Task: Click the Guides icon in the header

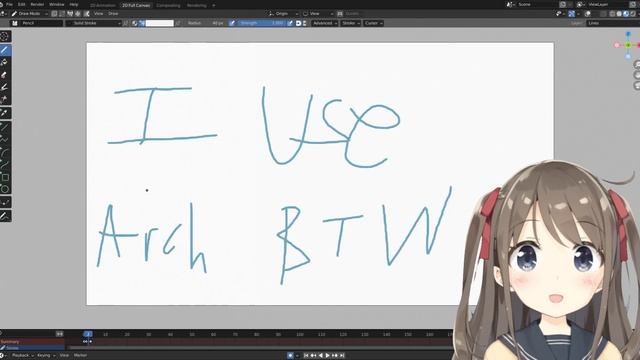Action: tap(340, 14)
